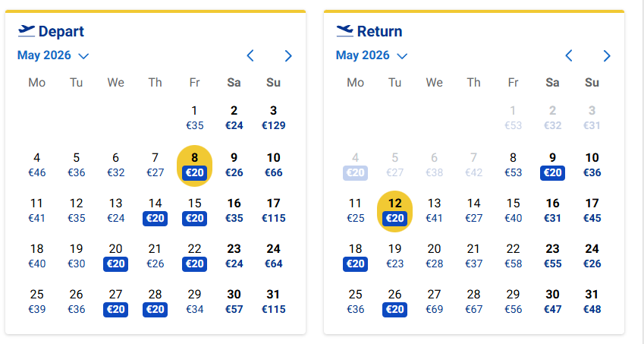Choose May 18 return priced €20
This screenshot has height=344, width=644.
click(x=356, y=256)
